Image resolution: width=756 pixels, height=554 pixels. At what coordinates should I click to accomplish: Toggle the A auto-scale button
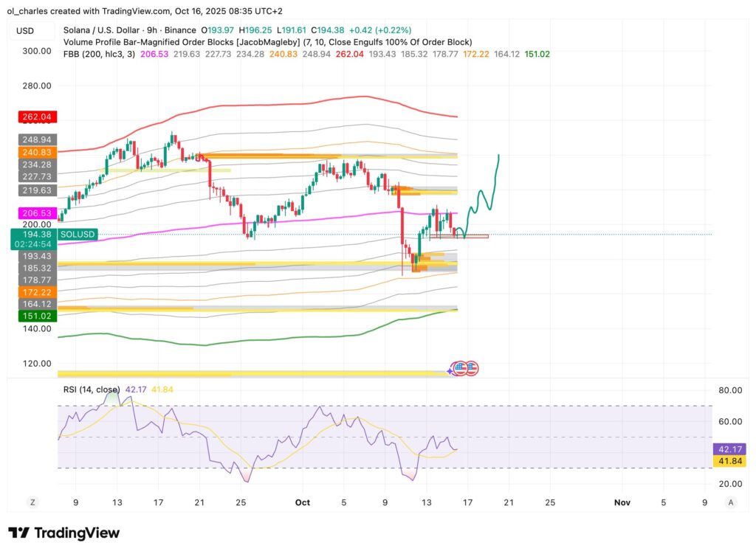click(x=730, y=502)
